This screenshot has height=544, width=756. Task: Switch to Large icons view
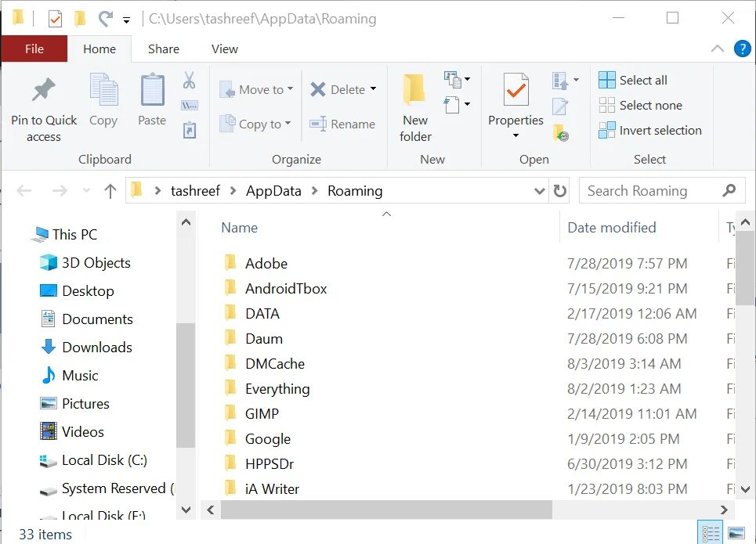[x=736, y=533]
